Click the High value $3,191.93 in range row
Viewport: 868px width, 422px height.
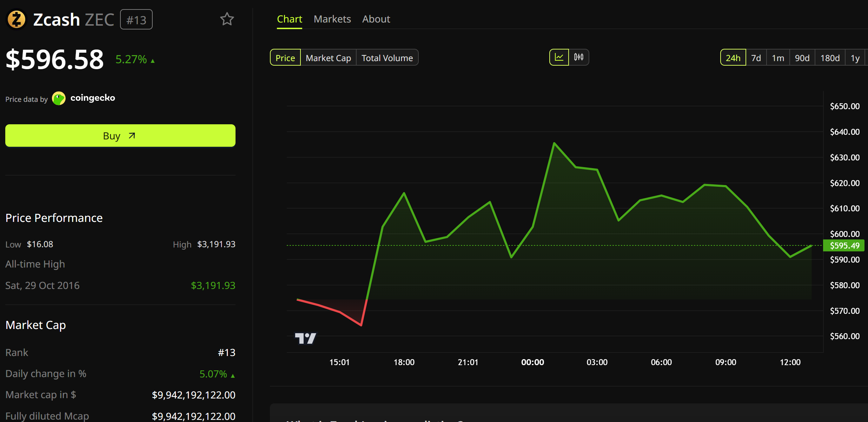click(x=216, y=244)
